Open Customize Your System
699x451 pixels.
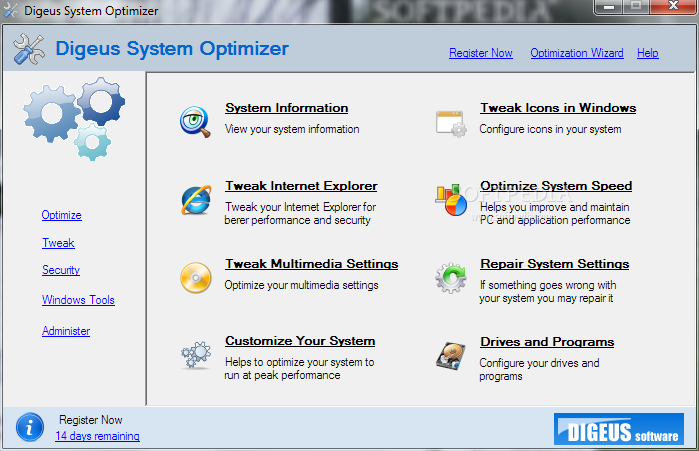point(300,341)
